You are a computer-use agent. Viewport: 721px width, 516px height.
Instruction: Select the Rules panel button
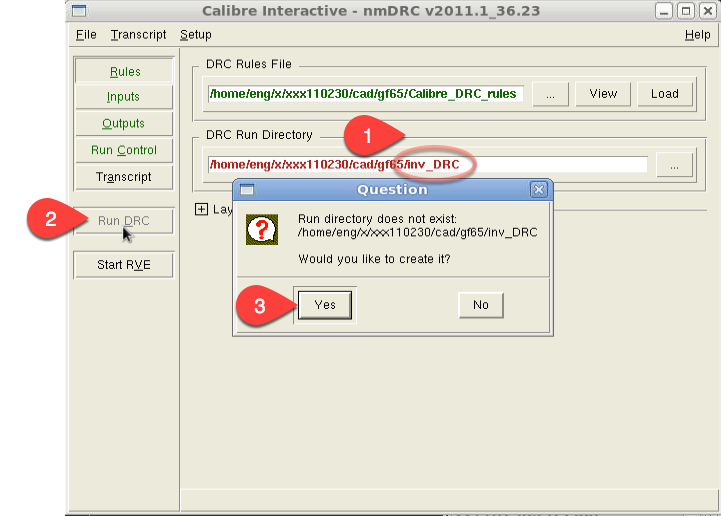[x=124, y=72]
